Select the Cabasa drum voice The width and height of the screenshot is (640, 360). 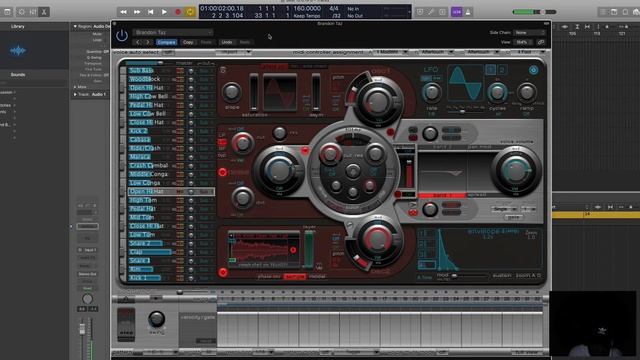(x=140, y=140)
